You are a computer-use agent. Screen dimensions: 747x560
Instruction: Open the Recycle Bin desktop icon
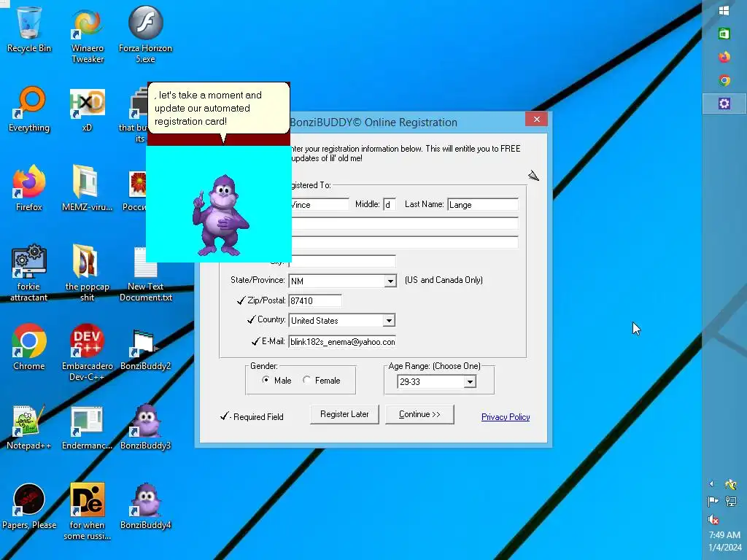[29, 29]
